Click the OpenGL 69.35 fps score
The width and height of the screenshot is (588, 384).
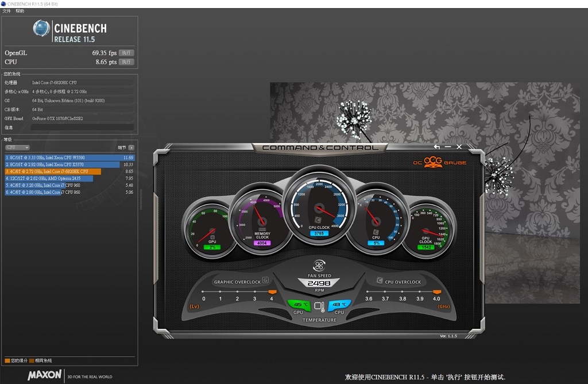(x=105, y=53)
